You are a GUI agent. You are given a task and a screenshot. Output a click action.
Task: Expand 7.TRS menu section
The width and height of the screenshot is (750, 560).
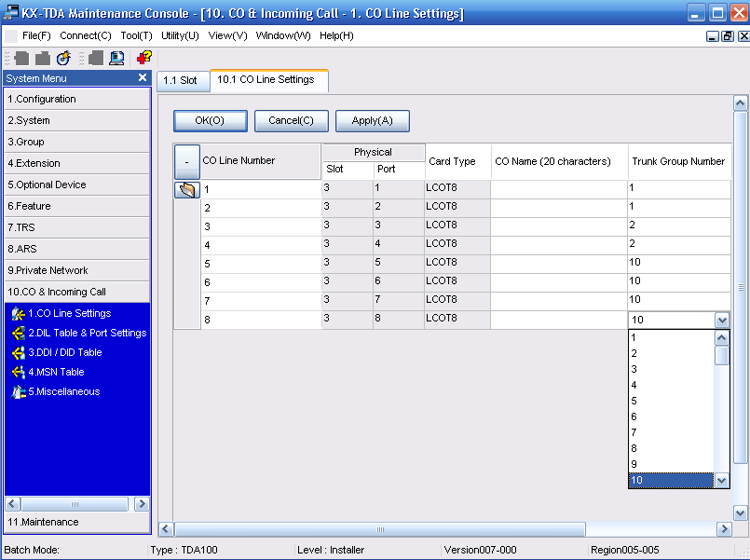(x=77, y=227)
